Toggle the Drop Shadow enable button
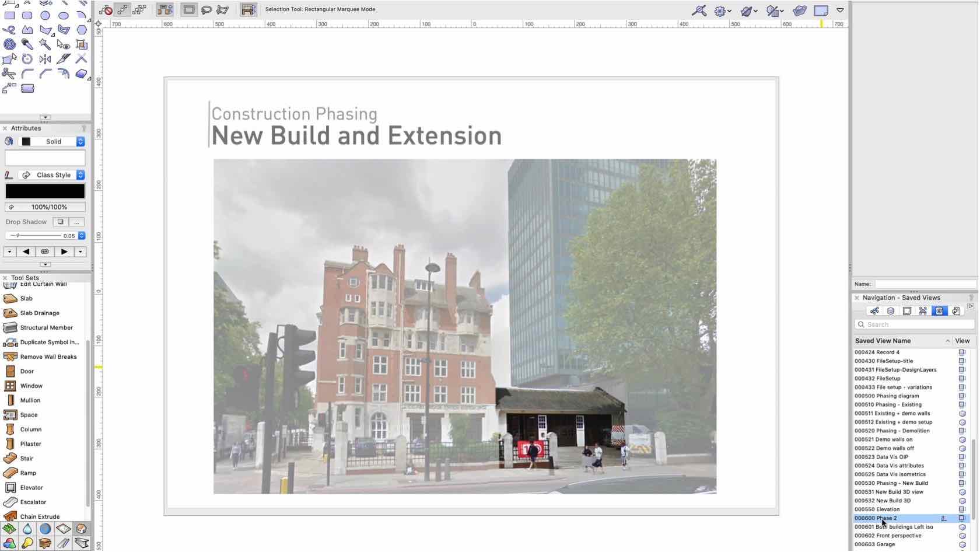Viewport: 980px width, 552px height. tap(60, 222)
